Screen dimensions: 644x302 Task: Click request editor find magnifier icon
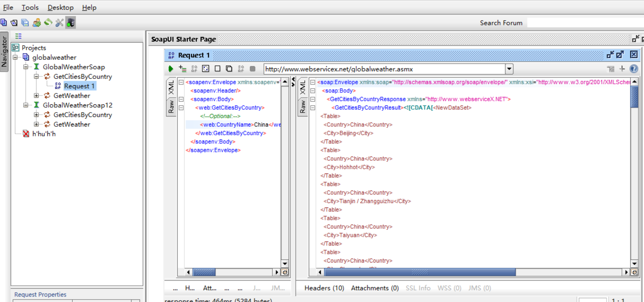pyautogui.click(x=285, y=272)
